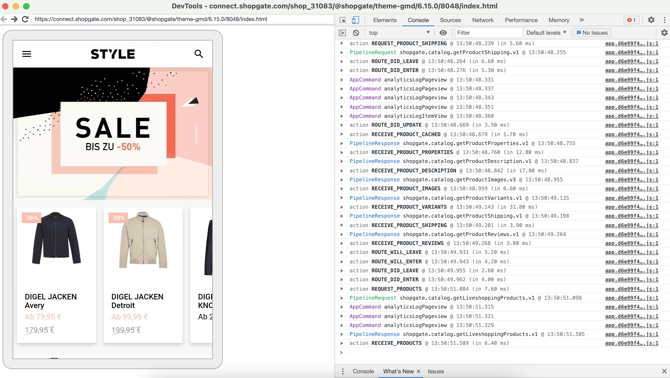Open the top JavaScript context dropdown
This screenshot has height=378, width=670.
[399, 32]
